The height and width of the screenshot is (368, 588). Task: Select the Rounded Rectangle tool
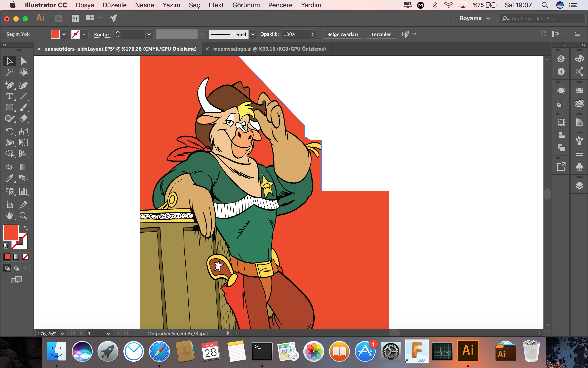click(x=9, y=107)
